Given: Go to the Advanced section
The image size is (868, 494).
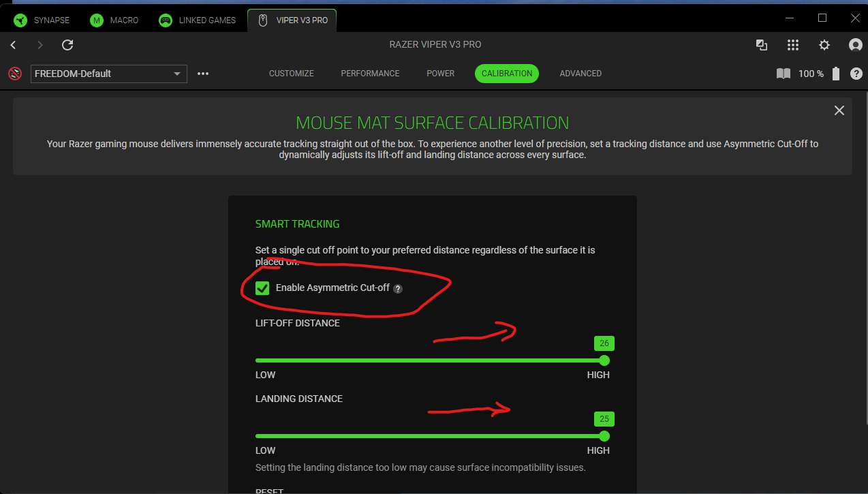Looking at the screenshot, I should [580, 74].
